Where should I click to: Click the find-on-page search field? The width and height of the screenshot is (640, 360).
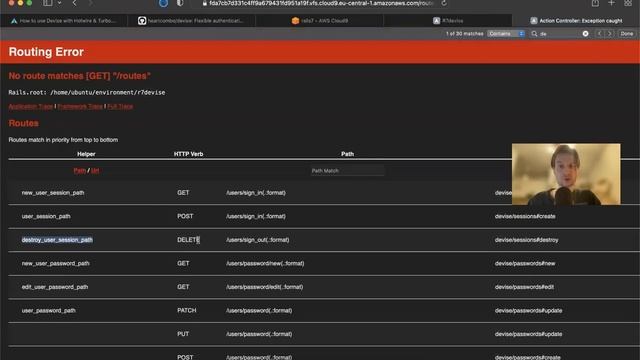[560, 33]
